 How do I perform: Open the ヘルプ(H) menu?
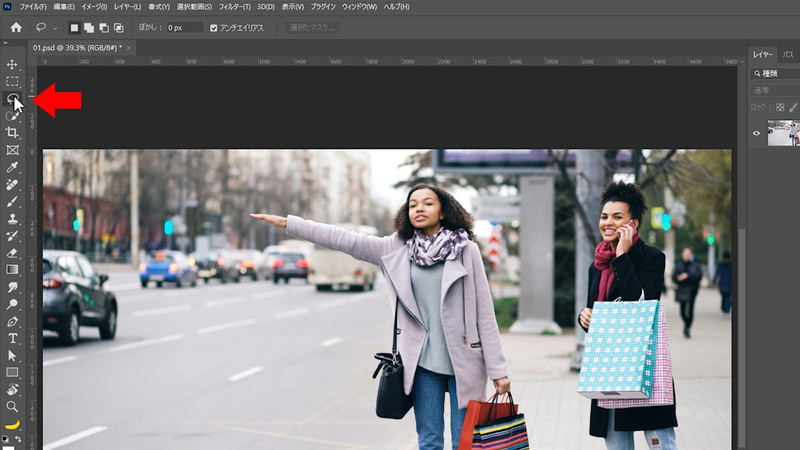(396, 7)
